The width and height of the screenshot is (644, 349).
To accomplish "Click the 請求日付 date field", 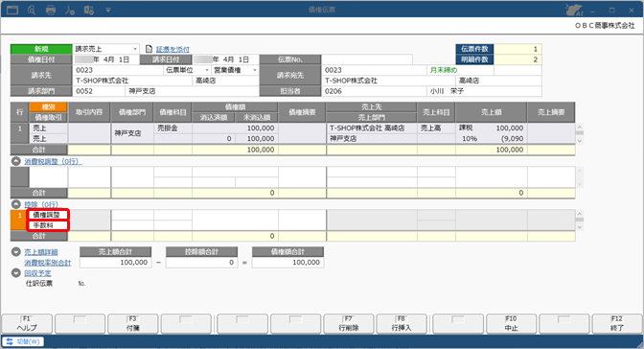I will pyautogui.click(x=226, y=59).
